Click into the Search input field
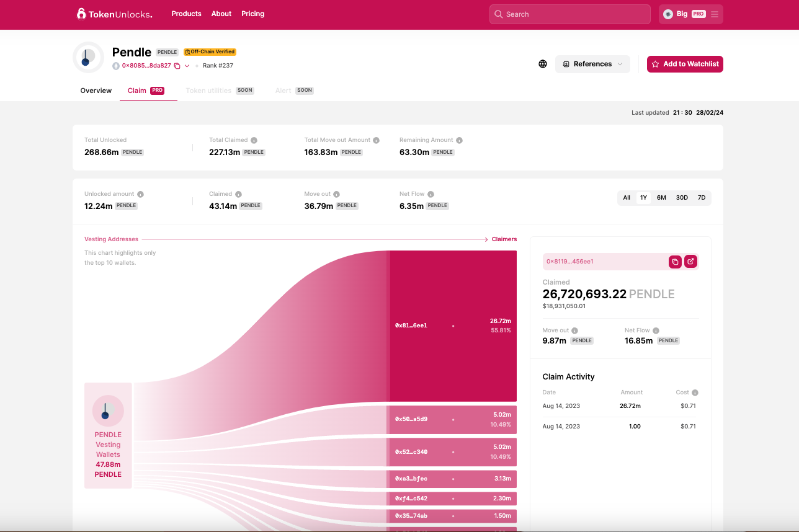The height and width of the screenshot is (532, 799). [x=569, y=14]
